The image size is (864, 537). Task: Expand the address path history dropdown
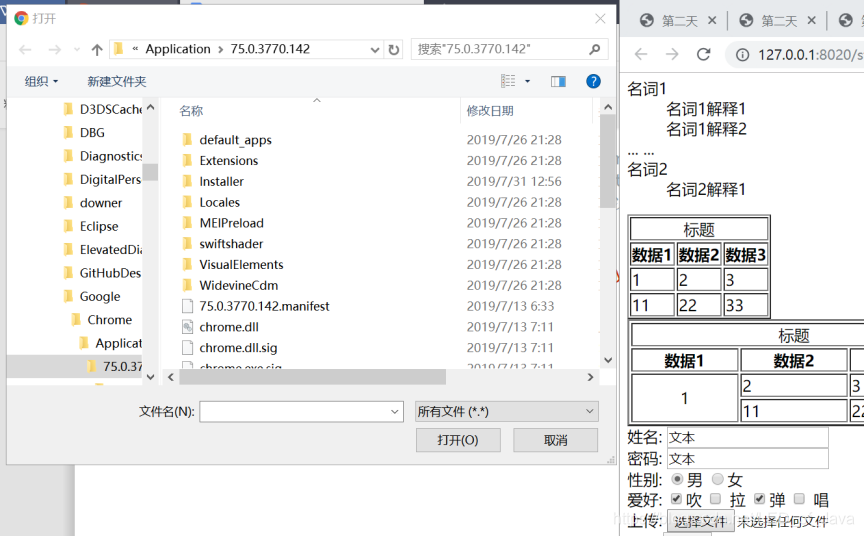[x=375, y=50]
